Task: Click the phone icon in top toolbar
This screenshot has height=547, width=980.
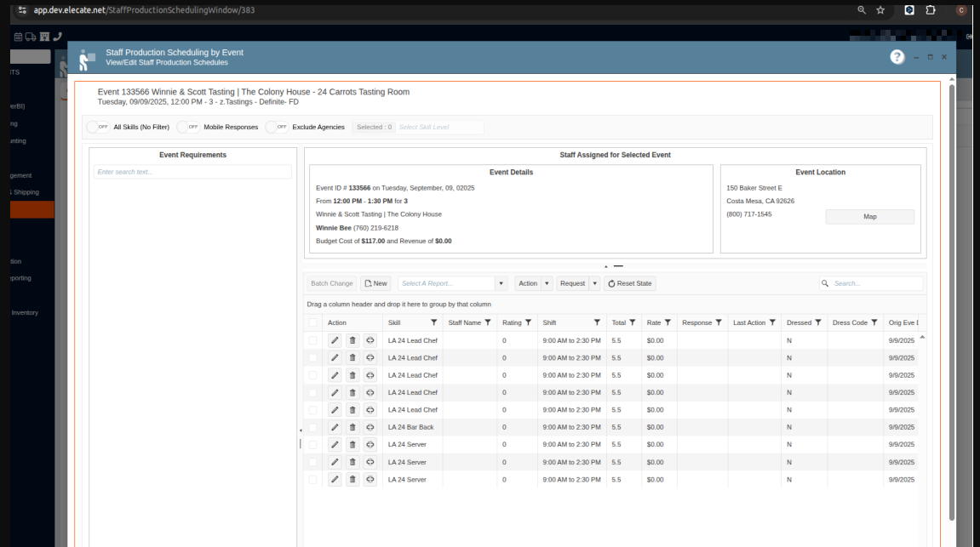Action: point(58,37)
